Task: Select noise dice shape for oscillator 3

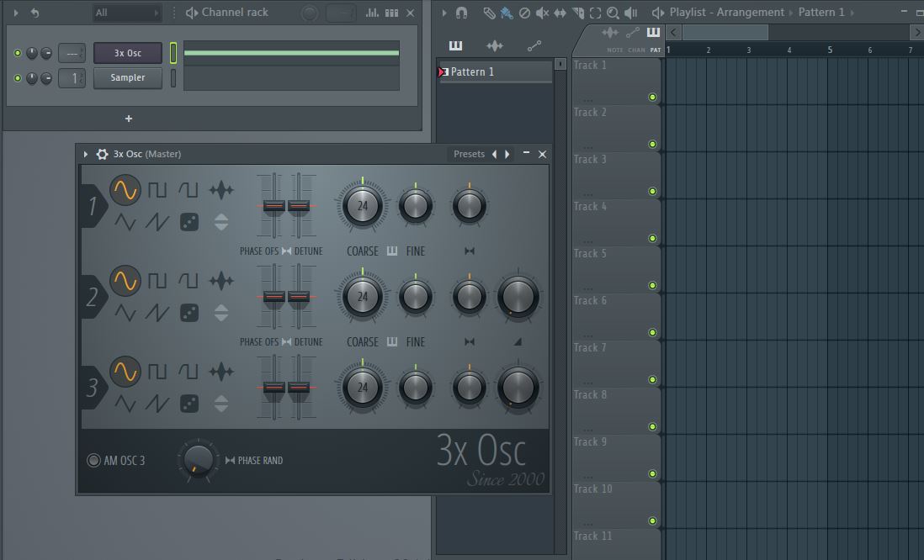Action: click(189, 404)
